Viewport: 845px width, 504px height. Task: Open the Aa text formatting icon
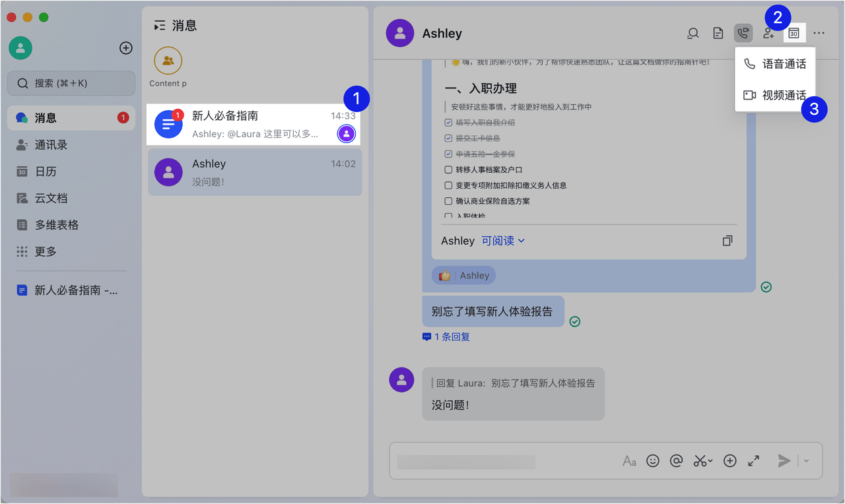(x=629, y=461)
